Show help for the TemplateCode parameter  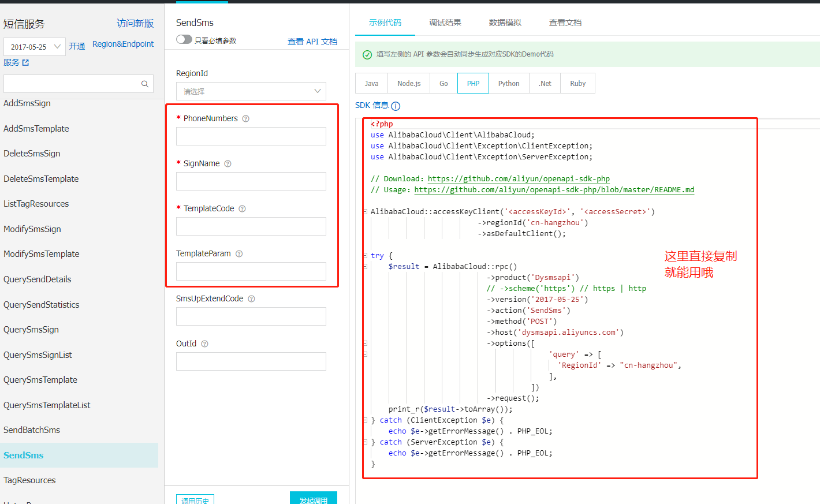point(242,208)
